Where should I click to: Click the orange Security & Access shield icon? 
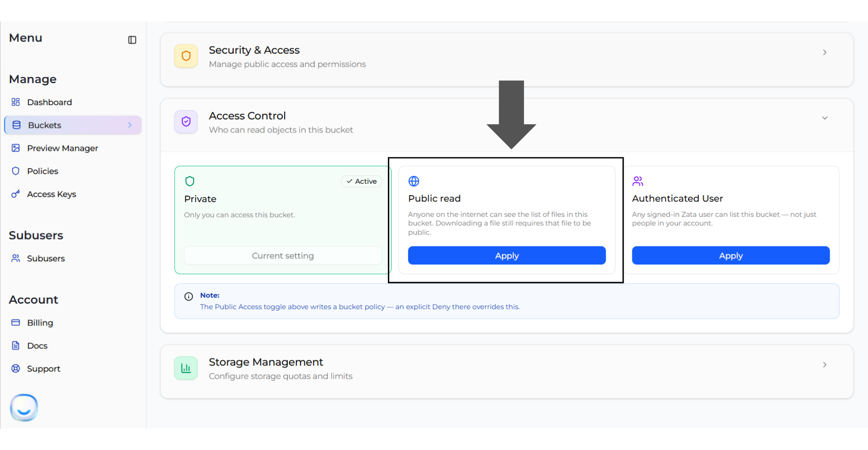pos(186,56)
